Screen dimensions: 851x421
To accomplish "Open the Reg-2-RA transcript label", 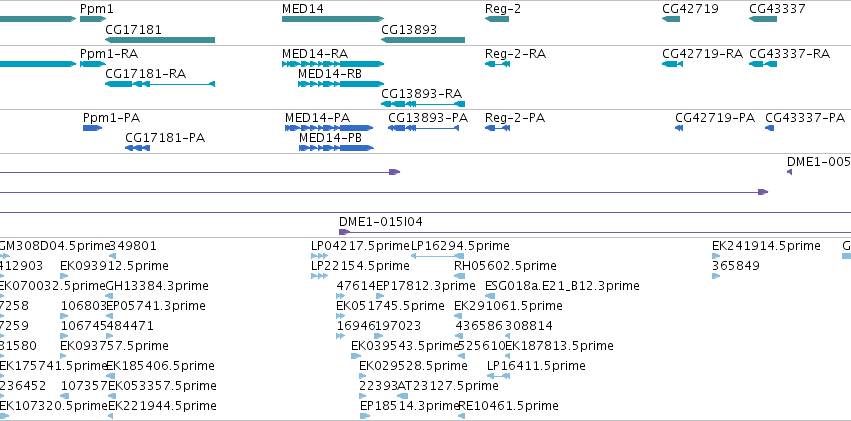I will click(515, 54).
